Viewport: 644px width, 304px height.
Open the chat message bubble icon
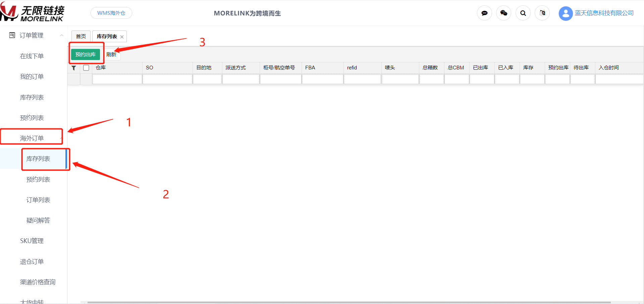point(484,13)
